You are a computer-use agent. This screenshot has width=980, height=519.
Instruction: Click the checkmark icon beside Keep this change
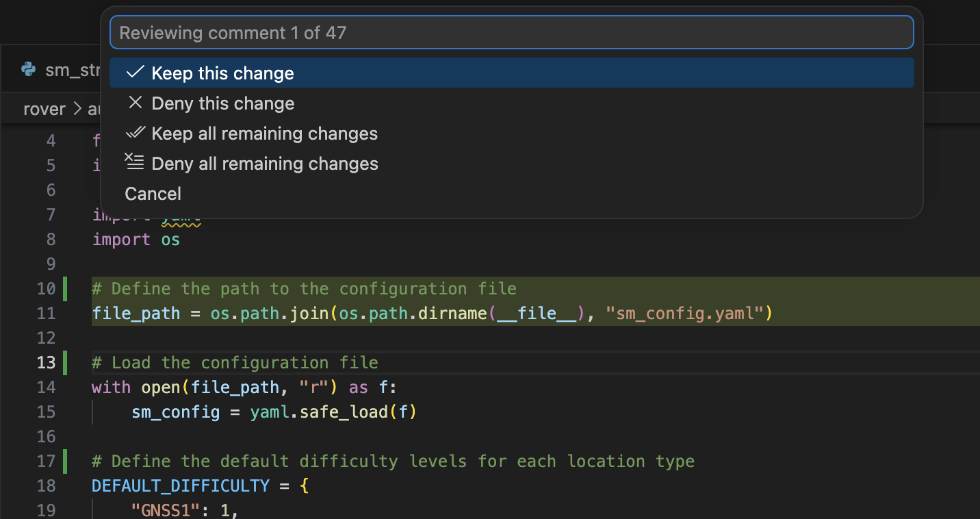[136, 73]
